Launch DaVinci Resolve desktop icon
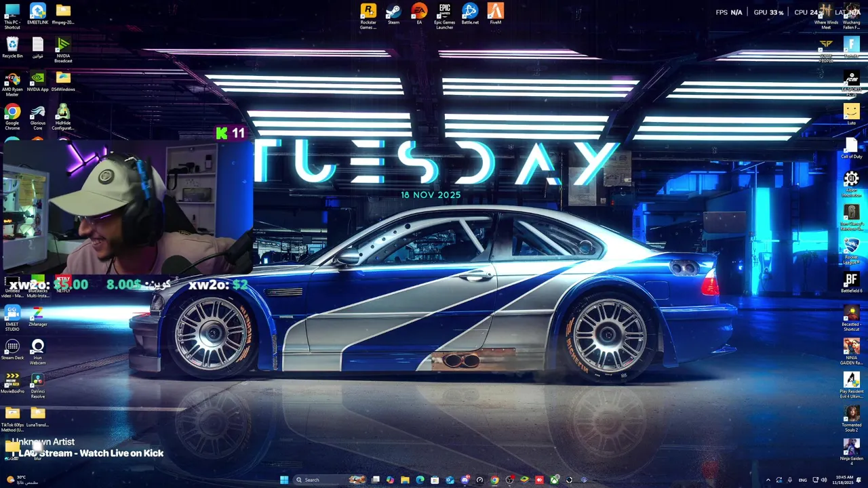The height and width of the screenshot is (488, 868). (x=37, y=386)
